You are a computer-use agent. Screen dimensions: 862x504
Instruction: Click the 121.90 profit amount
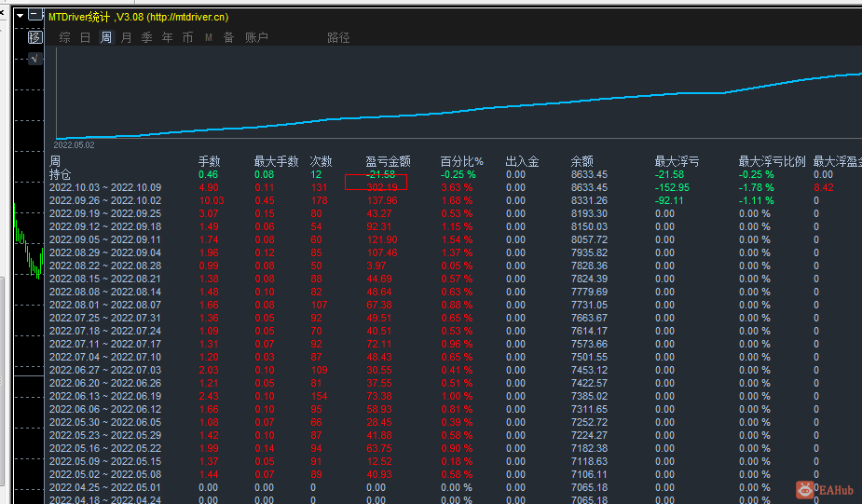click(x=382, y=239)
